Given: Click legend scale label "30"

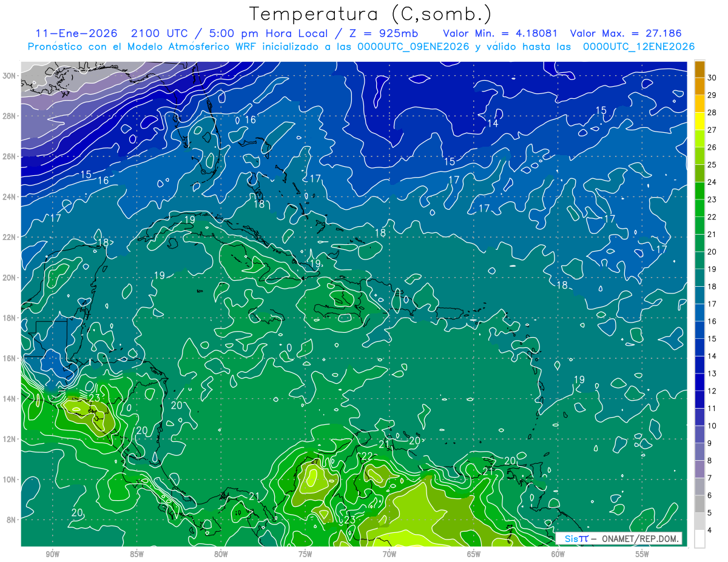Looking at the screenshot, I should click(712, 78).
